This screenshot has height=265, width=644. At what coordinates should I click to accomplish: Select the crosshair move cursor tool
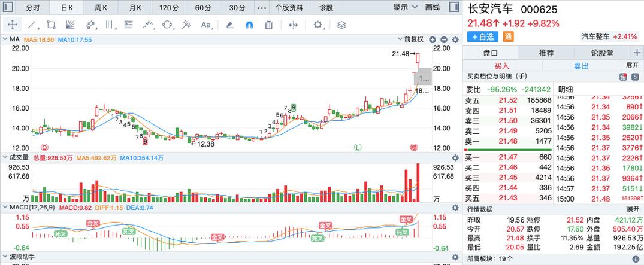click(13, 25)
